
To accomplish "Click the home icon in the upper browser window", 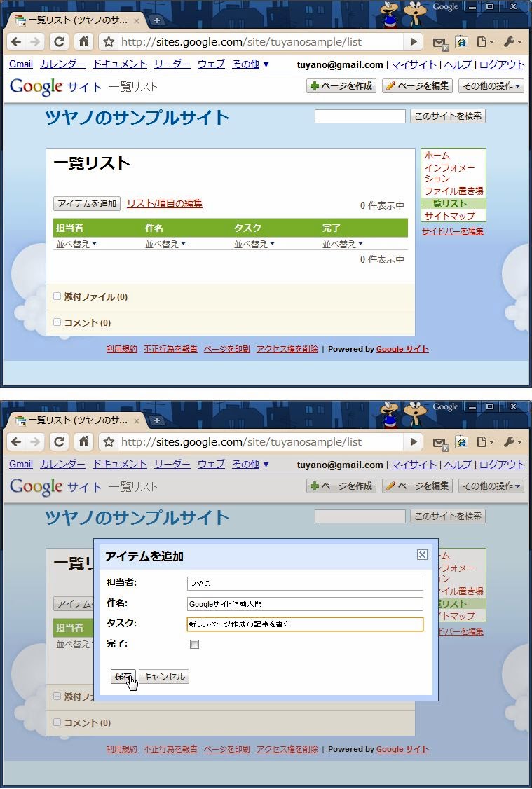I will 83,42.
